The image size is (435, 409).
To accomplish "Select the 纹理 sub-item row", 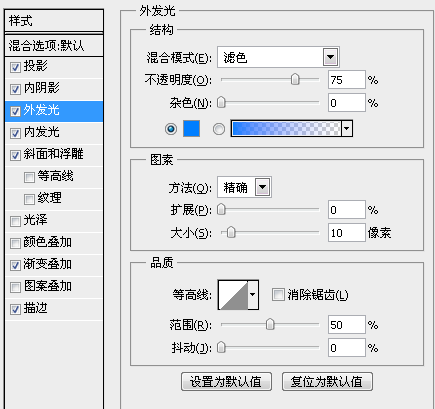I will [x=54, y=199].
